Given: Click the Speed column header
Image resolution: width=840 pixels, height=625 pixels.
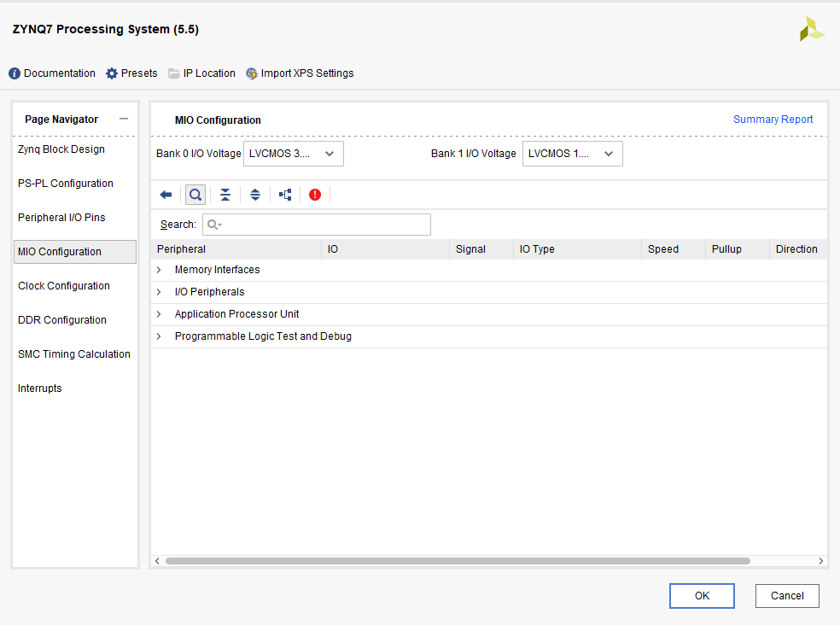Looking at the screenshot, I should point(674,249).
